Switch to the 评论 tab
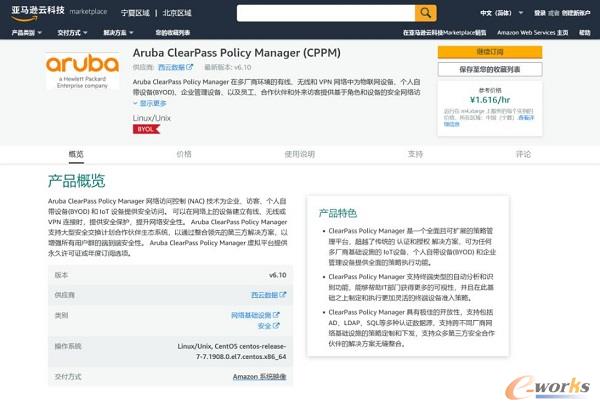Viewport: 600px width, 410px height. (523, 155)
